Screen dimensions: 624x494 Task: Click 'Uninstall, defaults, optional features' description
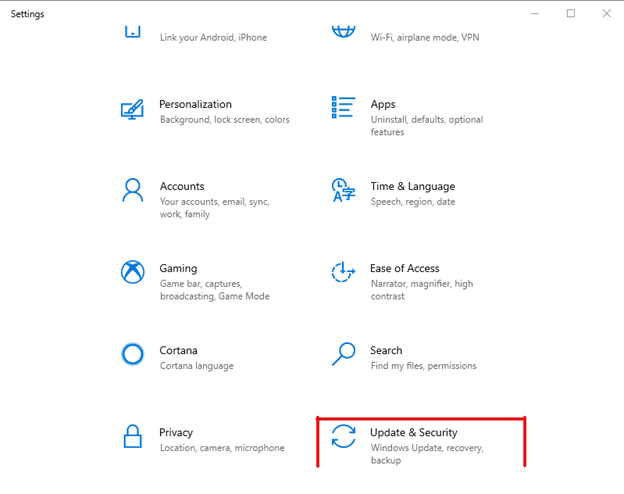(x=427, y=126)
